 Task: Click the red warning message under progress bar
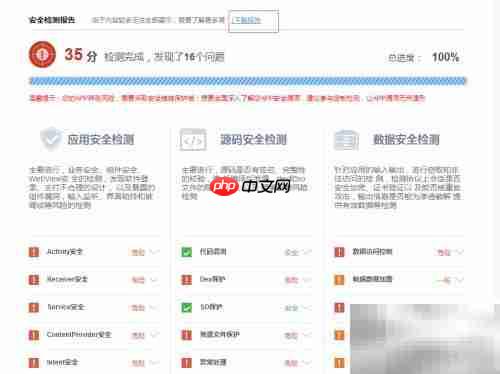(227, 98)
